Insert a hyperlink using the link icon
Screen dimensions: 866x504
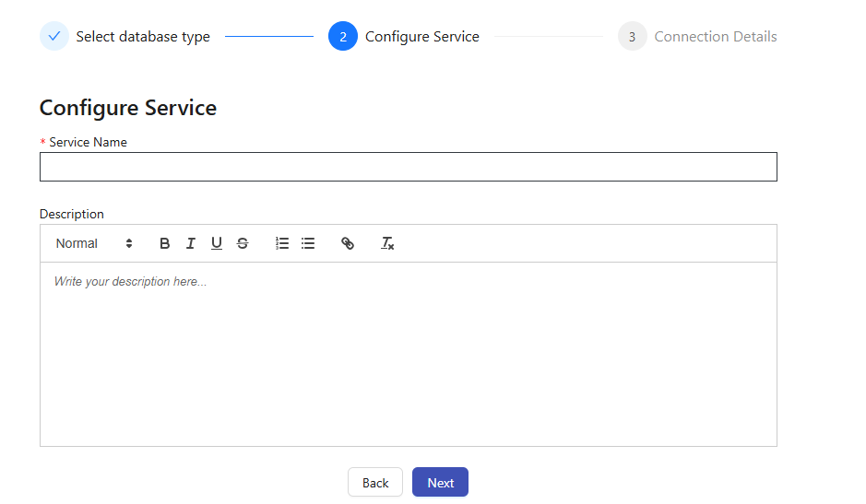point(348,243)
